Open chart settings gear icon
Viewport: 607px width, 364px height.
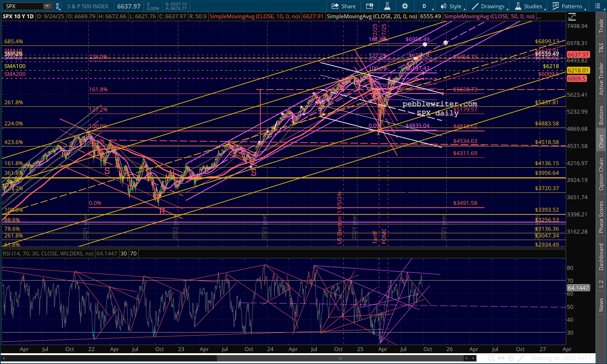[405, 6]
